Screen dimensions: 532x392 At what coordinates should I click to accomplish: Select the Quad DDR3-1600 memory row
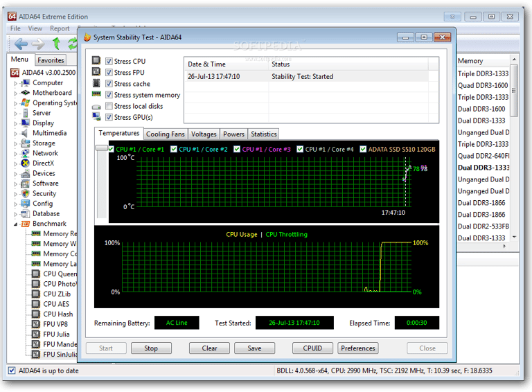point(483,85)
